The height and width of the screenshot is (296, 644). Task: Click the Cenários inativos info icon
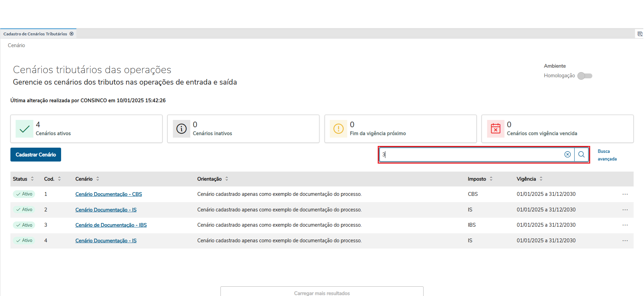tap(182, 129)
